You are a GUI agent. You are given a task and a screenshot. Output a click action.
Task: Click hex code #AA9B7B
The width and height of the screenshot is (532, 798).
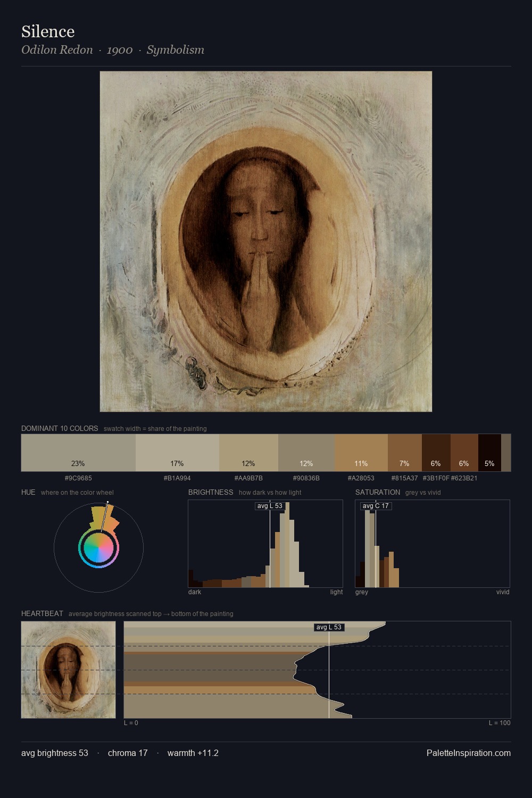click(248, 478)
